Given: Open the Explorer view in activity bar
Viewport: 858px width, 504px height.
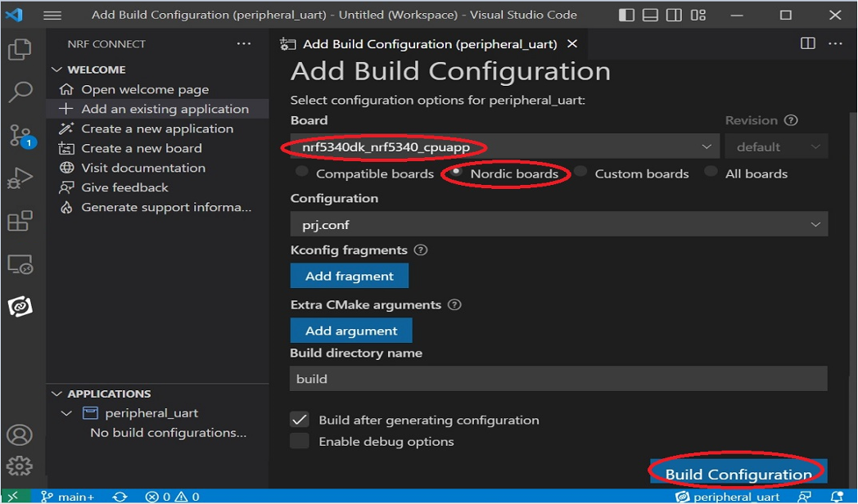Looking at the screenshot, I should 20,50.
